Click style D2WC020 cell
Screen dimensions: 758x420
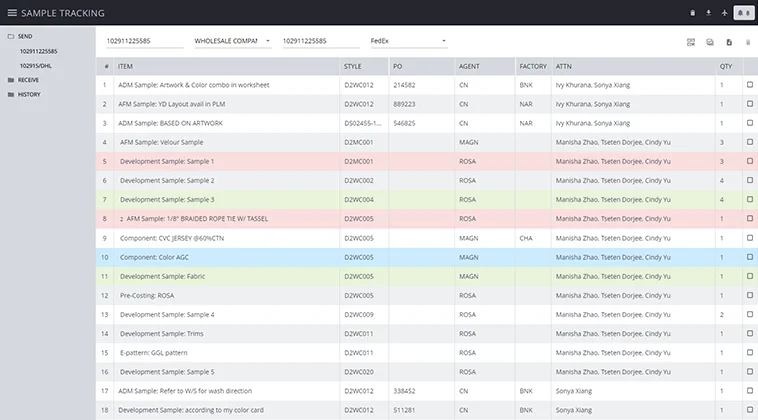359,372
